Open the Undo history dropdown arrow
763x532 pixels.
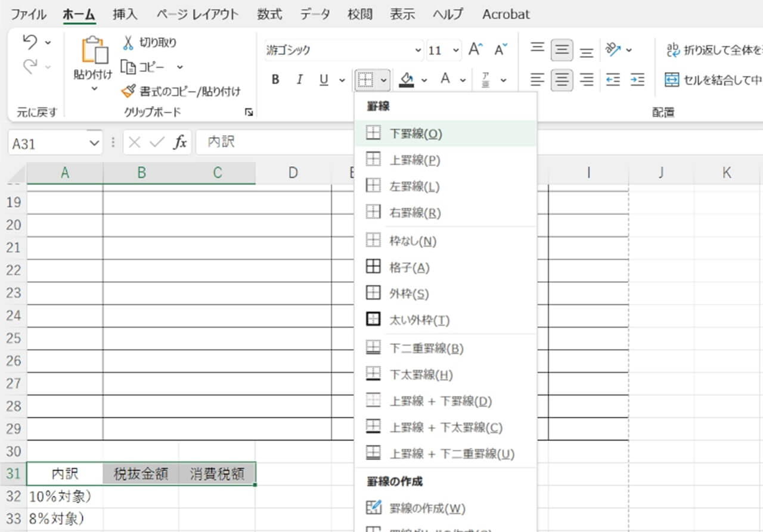click(48, 43)
